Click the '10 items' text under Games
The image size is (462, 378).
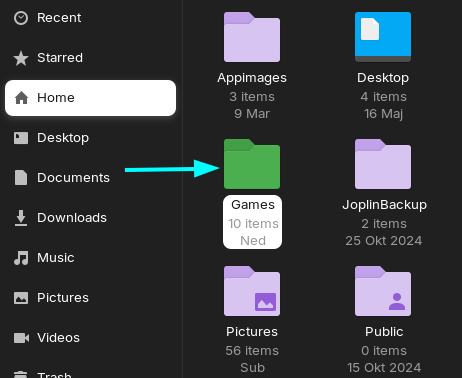[253, 224]
